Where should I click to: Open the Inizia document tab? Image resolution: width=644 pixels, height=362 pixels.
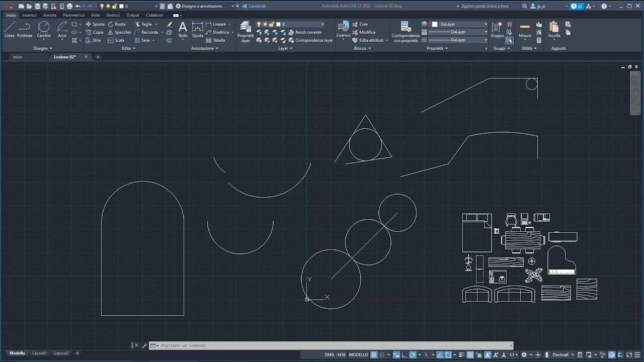click(x=18, y=57)
